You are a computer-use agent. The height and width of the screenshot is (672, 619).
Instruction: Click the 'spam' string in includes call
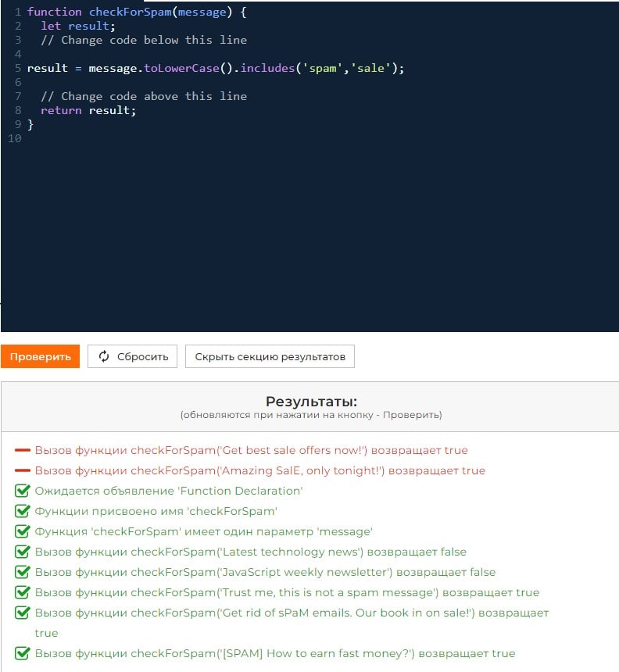click(322, 68)
